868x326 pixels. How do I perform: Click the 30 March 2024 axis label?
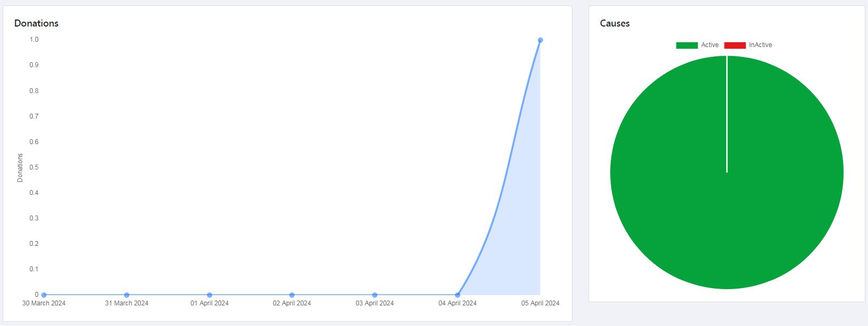tap(44, 303)
